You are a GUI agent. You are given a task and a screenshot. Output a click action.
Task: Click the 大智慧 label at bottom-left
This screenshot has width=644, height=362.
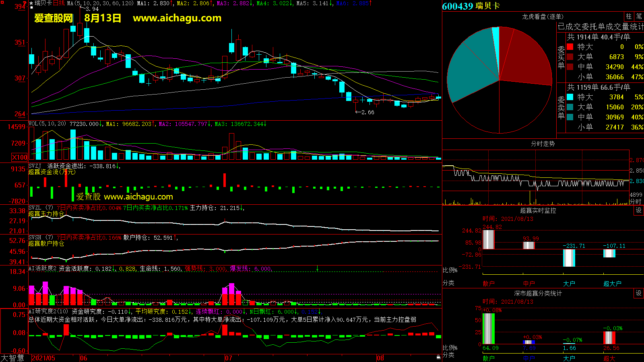pos(12,358)
